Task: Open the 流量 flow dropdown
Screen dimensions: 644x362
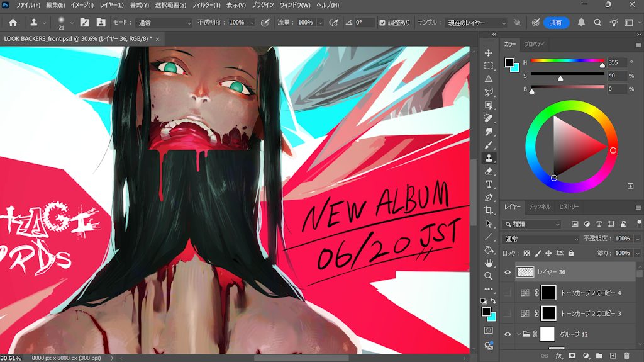Action: tap(320, 23)
